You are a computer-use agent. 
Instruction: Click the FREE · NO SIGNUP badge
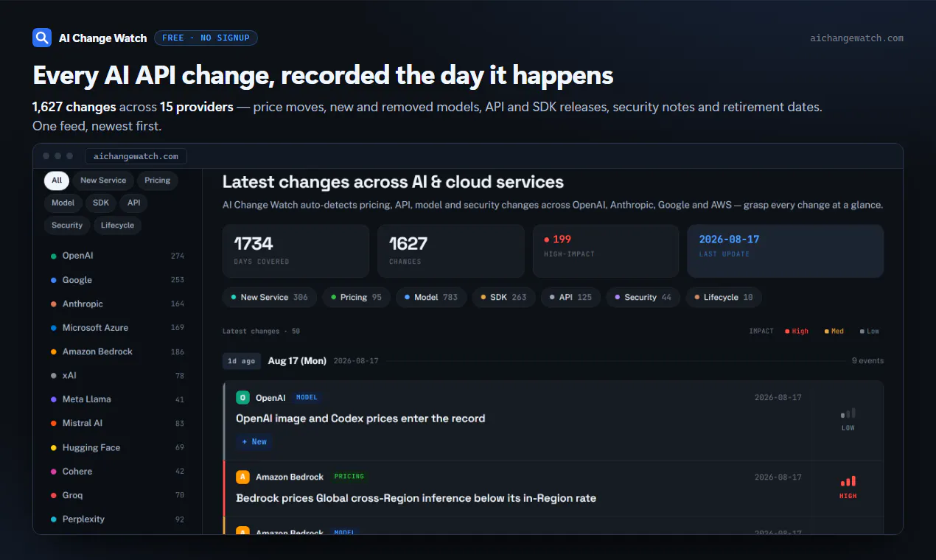206,38
